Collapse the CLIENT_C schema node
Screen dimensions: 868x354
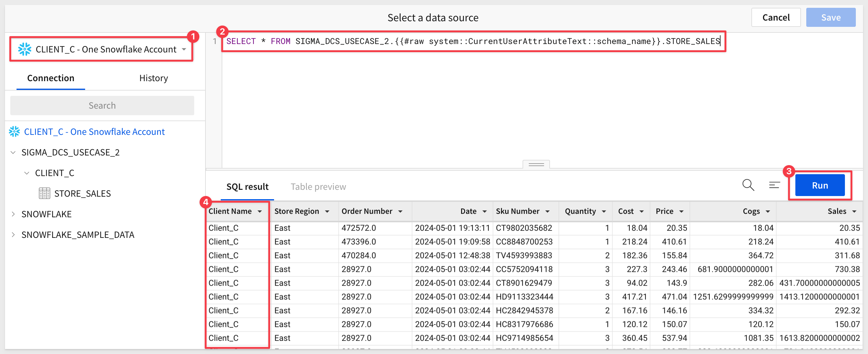27,173
